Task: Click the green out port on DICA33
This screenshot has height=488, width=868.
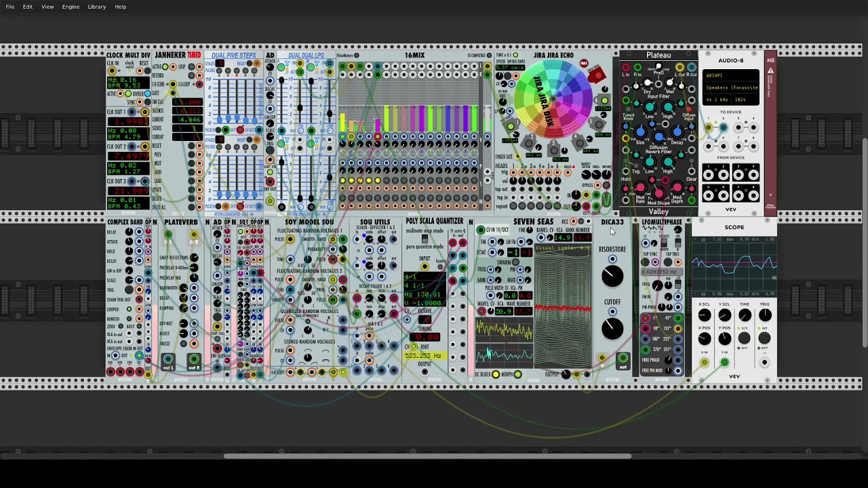Action: (623, 359)
